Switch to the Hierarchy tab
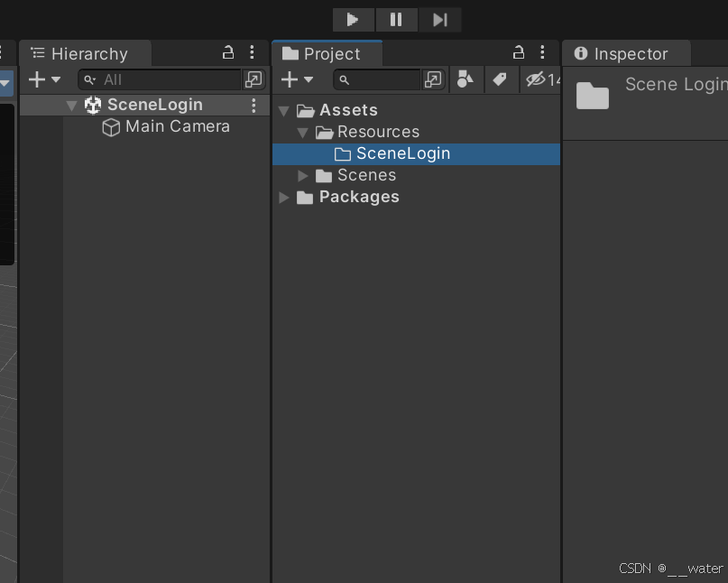Screen dimensions: 728x583 (x=86, y=54)
